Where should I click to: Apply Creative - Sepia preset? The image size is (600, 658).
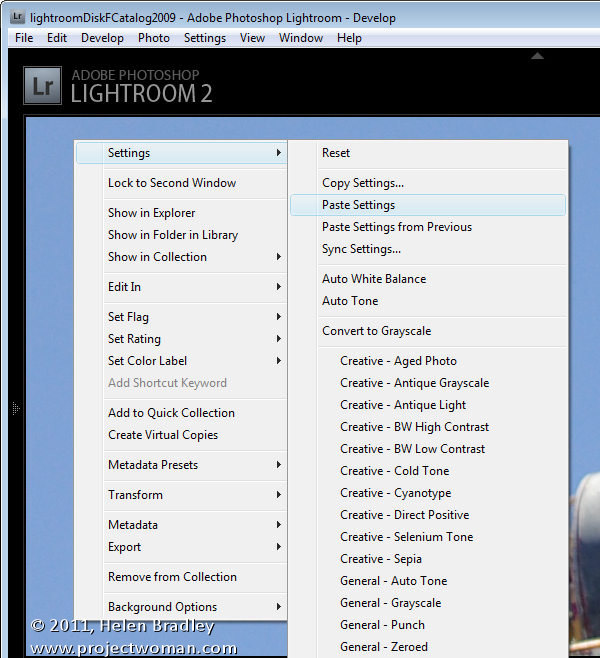tap(428, 559)
